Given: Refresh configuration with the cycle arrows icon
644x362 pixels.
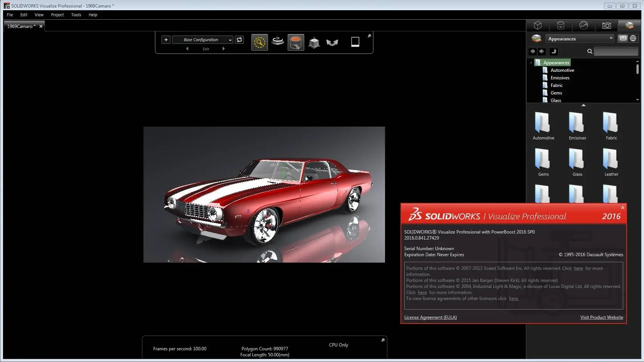Looking at the screenshot, I should click(239, 40).
